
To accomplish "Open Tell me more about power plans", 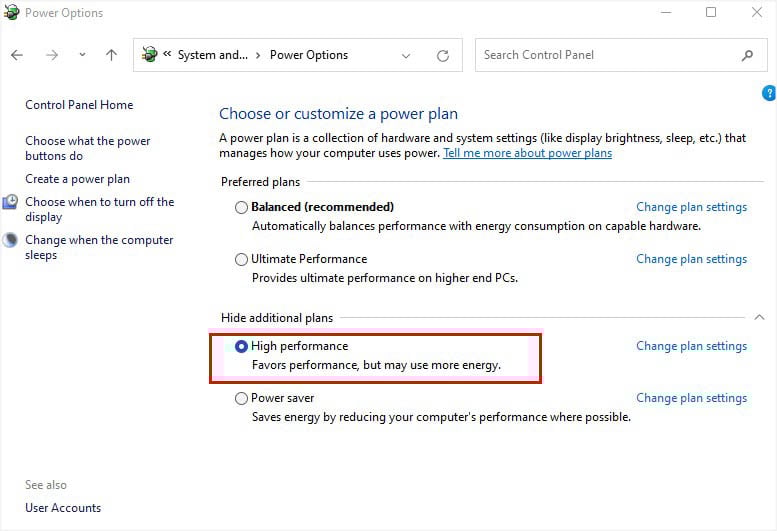I will [527, 153].
